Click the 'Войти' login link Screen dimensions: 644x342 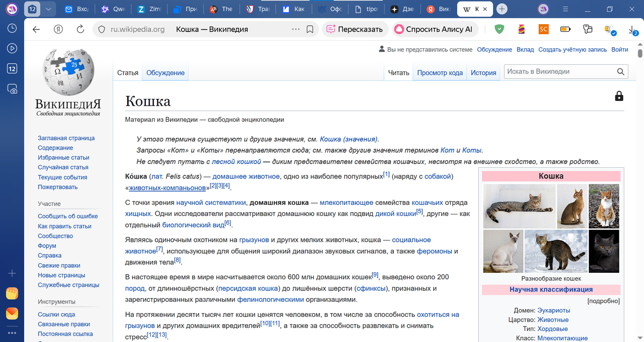point(619,49)
